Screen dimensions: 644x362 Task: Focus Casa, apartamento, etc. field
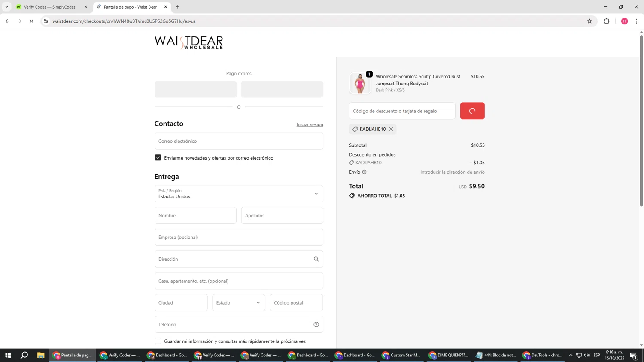(x=239, y=281)
